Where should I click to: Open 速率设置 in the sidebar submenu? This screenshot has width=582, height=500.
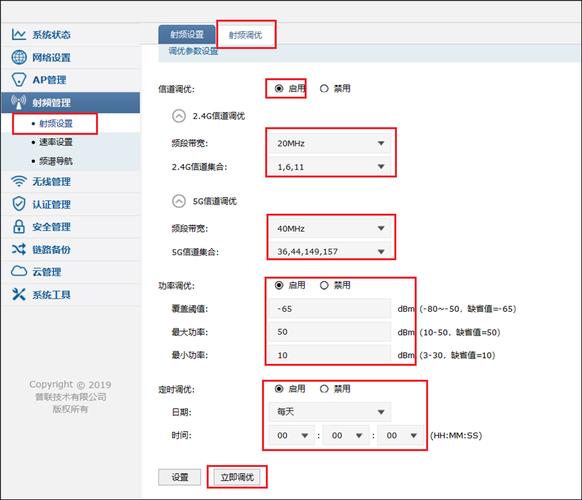(56, 142)
